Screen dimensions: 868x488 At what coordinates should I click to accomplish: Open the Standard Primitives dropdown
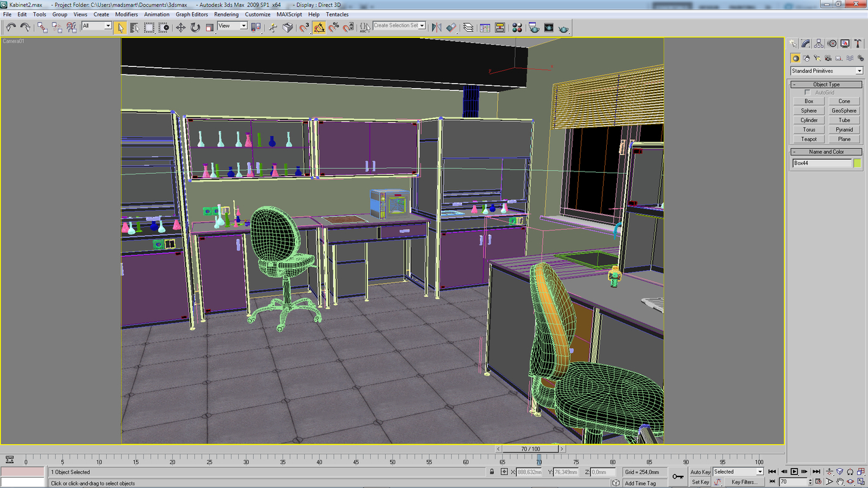(825, 70)
